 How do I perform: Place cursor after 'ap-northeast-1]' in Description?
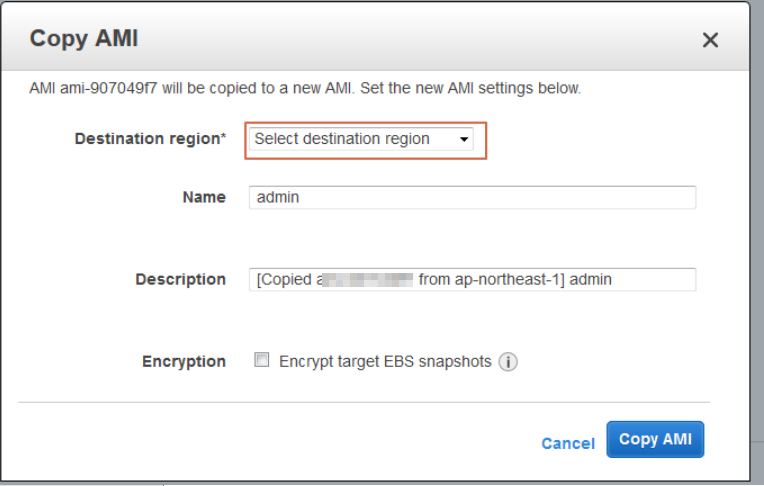565,279
